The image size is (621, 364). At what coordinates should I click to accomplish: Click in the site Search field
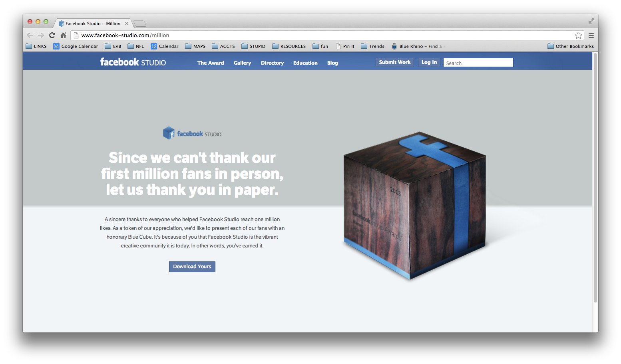tap(478, 63)
